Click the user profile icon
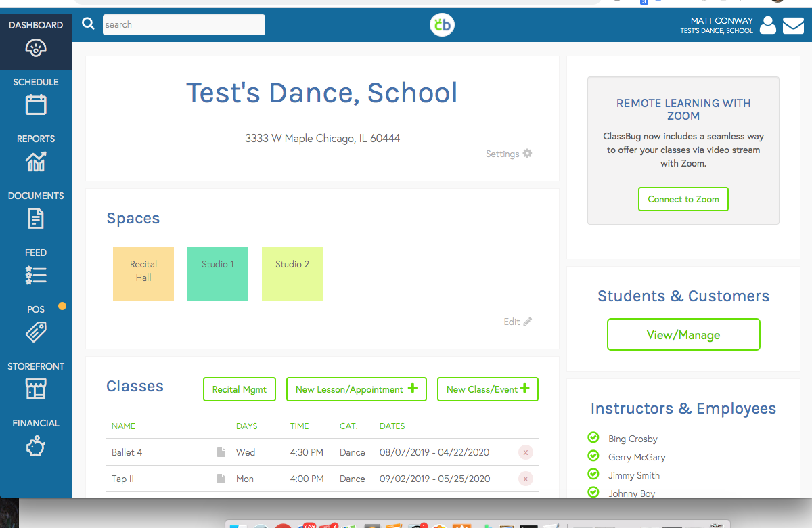 tap(767, 26)
